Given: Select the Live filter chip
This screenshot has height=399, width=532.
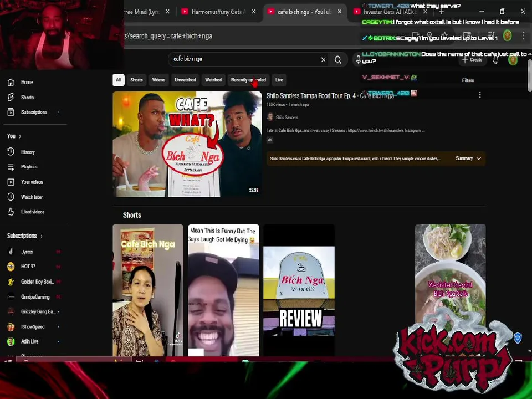Looking at the screenshot, I should coord(279,80).
